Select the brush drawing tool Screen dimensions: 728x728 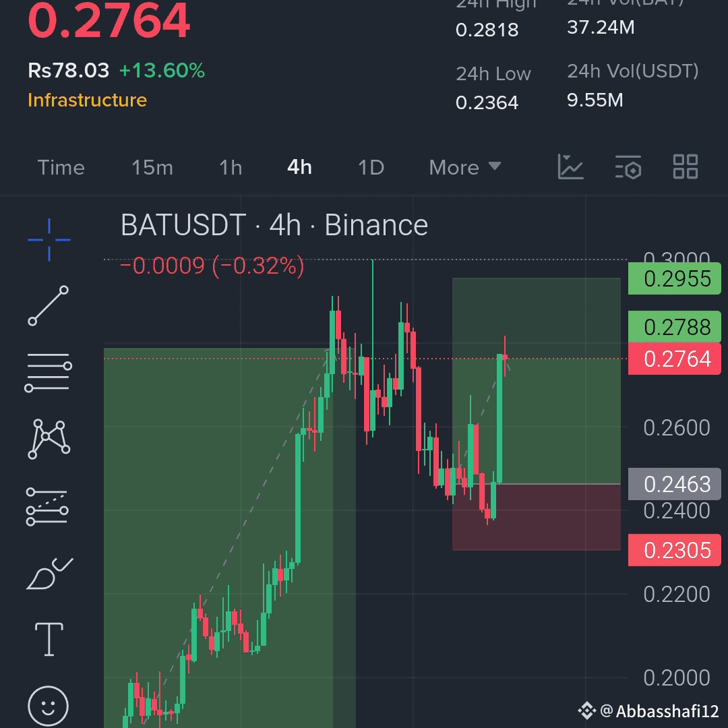(49, 574)
